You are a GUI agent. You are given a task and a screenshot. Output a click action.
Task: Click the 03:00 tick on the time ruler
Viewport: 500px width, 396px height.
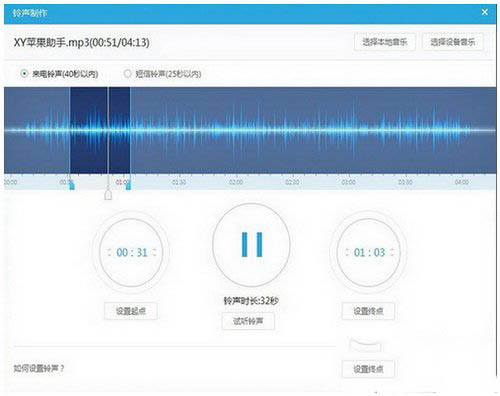coord(349,182)
